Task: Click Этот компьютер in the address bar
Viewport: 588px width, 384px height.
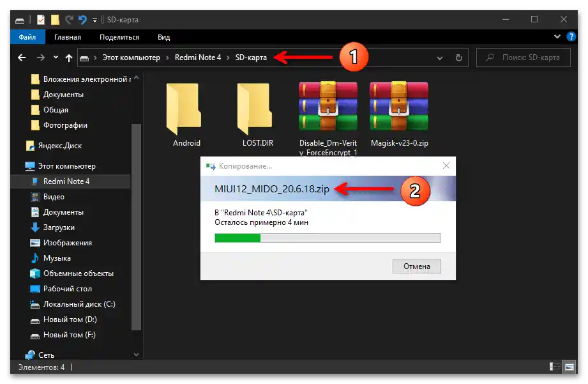Action: click(132, 58)
